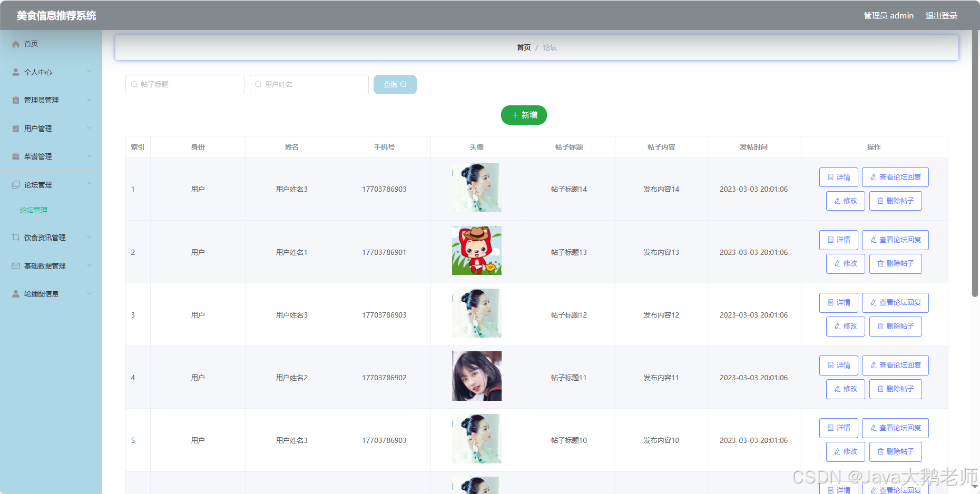Expand the 轮播图信息 section chevron
This screenshot has height=494, width=980.
(89, 293)
